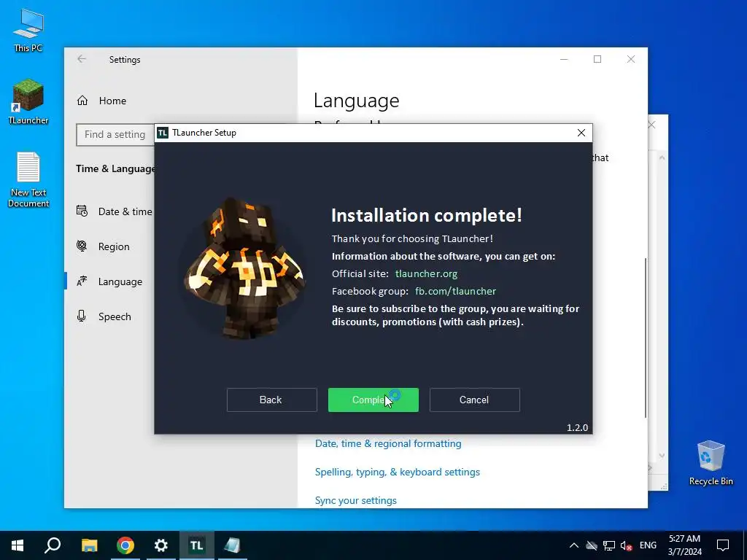Image resolution: width=747 pixels, height=560 pixels.
Task: Click the back arrow in Settings window
Action: coord(82,59)
